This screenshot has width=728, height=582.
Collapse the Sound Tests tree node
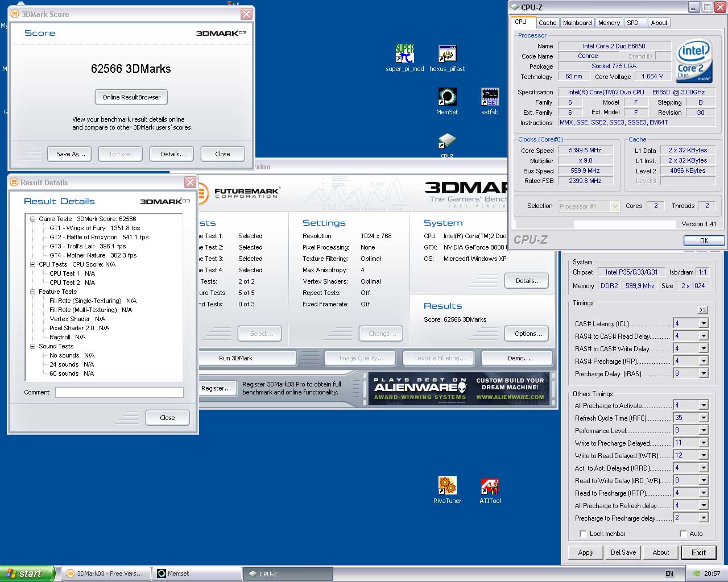[33, 346]
